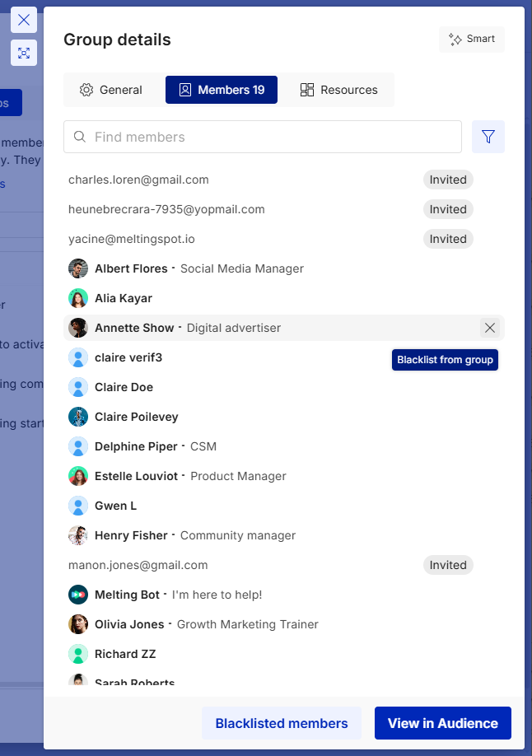Image resolution: width=532 pixels, height=756 pixels.
Task: Click Albert Flores' avatar
Action: (x=78, y=268)
